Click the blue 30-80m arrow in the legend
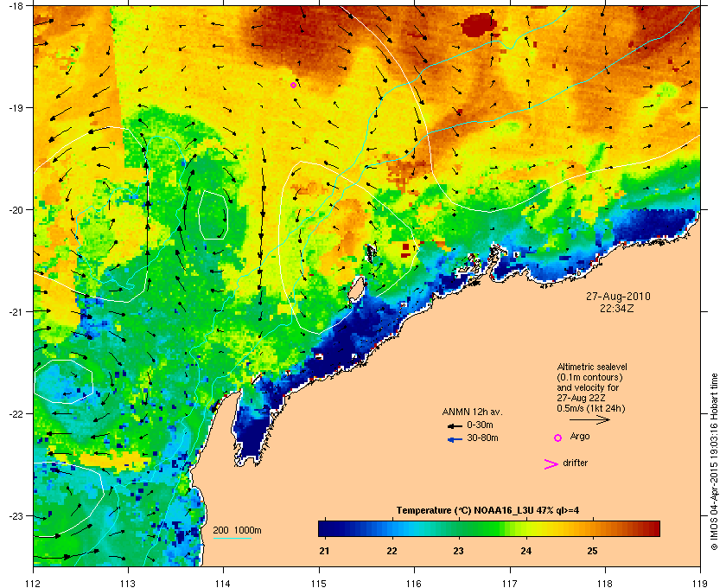 click(455, 439)
